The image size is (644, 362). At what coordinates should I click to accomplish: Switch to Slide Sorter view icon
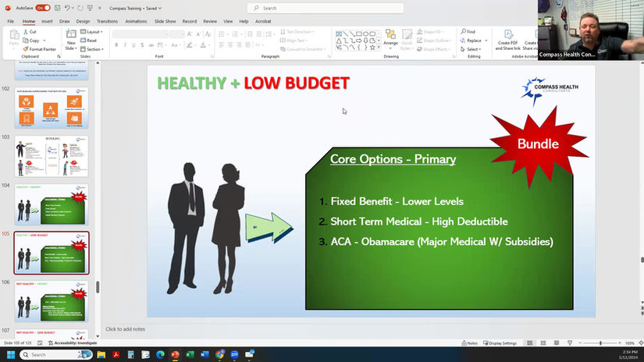pyautogui.click(x=543, y=343)
